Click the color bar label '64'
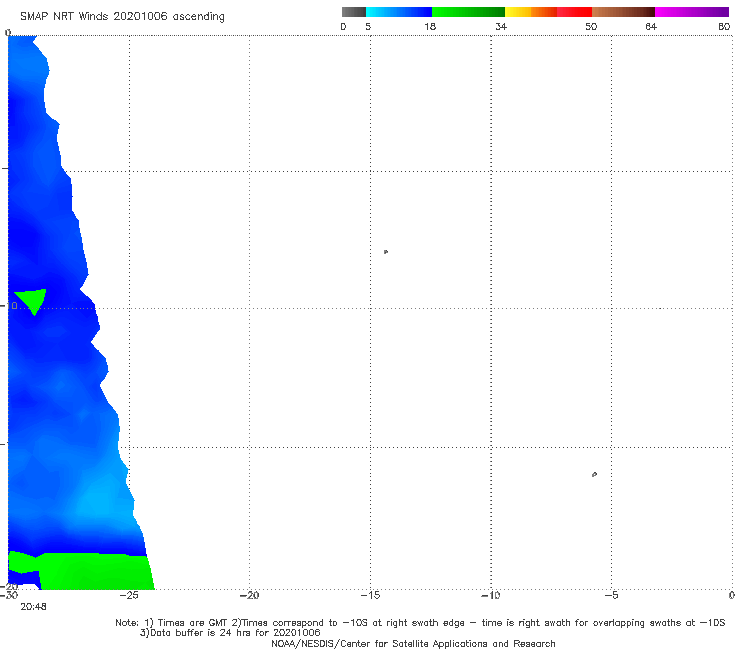This screenshot has height=650, width=740. point(651,27)
